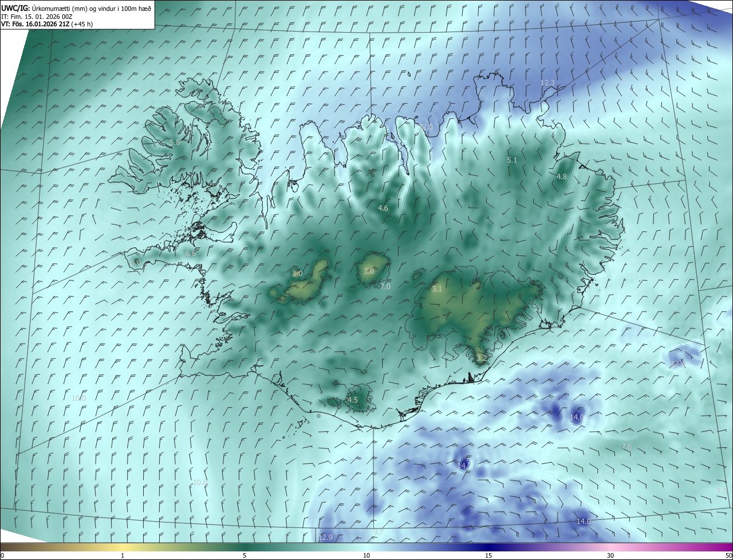Click the 3.0 value beside the 7.0 label
The image size is (733, 560).
(369, 271)
